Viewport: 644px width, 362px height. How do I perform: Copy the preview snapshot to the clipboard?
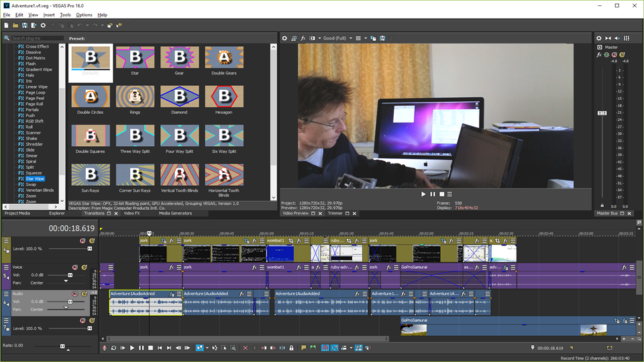(374, 38)
